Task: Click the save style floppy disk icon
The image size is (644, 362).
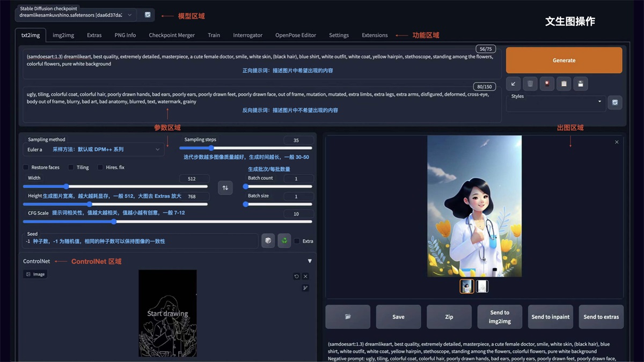Action: click(580, 83)
